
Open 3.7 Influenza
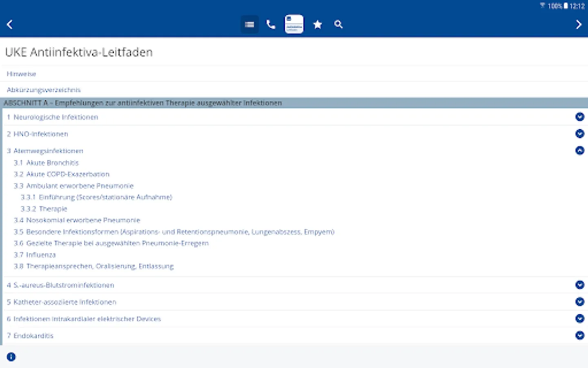click(x=34, y=255)
